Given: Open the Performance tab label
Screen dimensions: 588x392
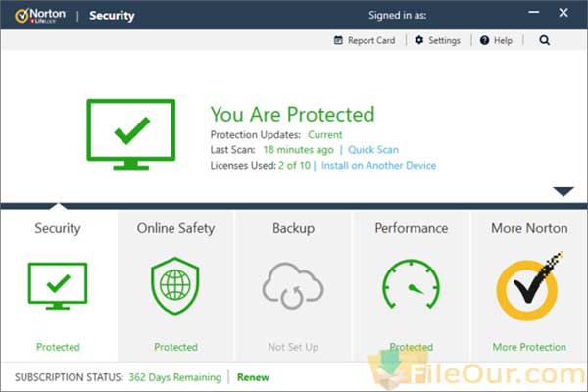Looking at the screenshot, I should tap(411, 228).
